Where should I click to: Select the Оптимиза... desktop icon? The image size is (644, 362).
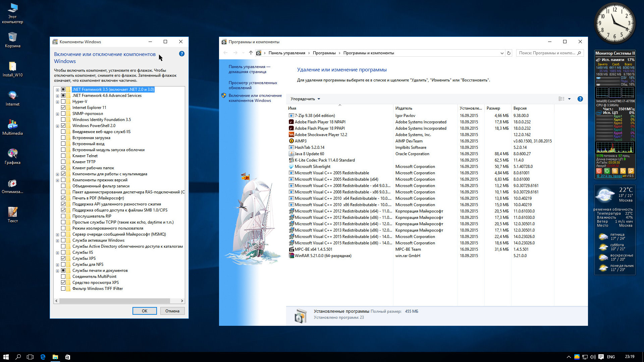pos(12,186)
